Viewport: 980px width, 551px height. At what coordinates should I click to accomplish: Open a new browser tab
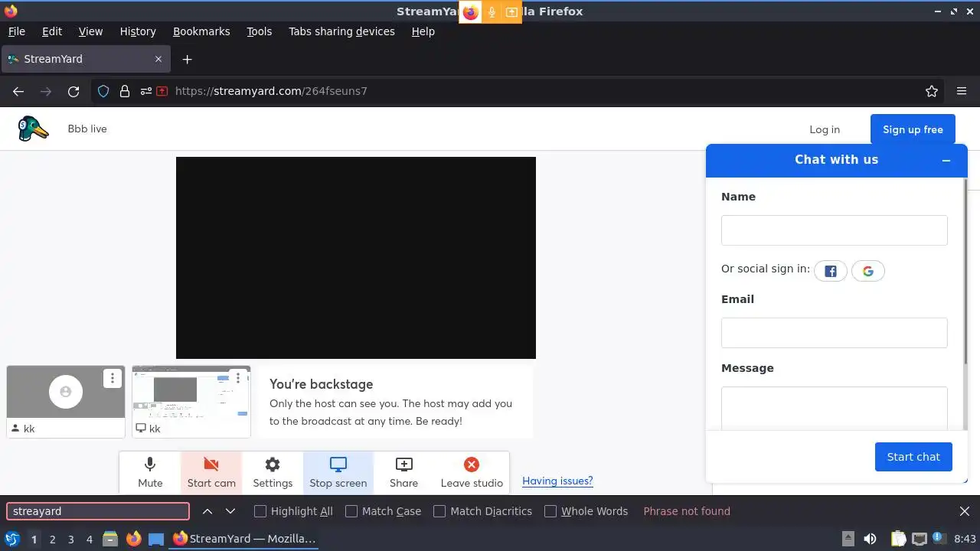tap(187, 59)
